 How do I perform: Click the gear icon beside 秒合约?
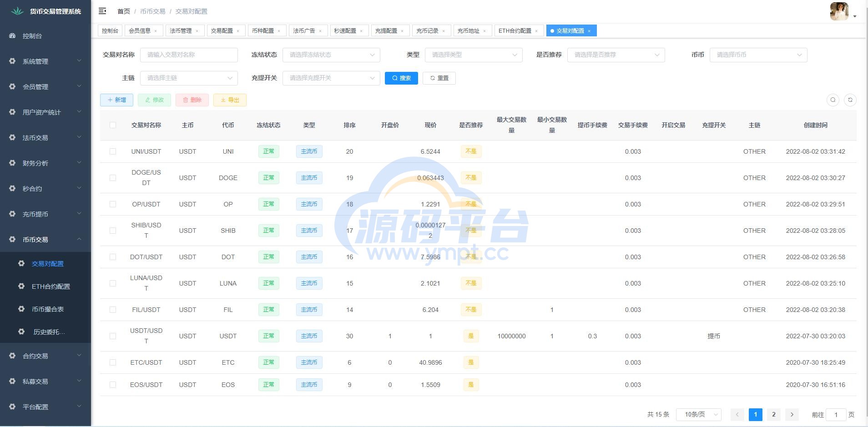pyautogui.click(x=12, y=188)
